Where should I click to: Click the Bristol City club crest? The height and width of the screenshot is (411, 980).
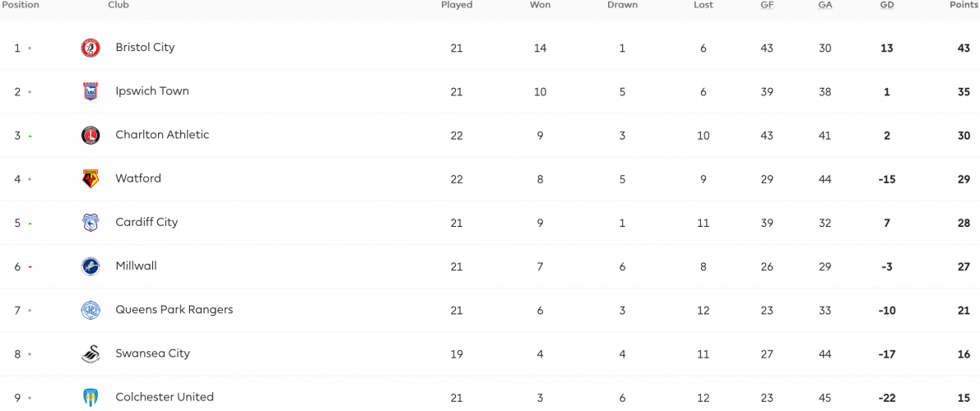tap(91, 48)
